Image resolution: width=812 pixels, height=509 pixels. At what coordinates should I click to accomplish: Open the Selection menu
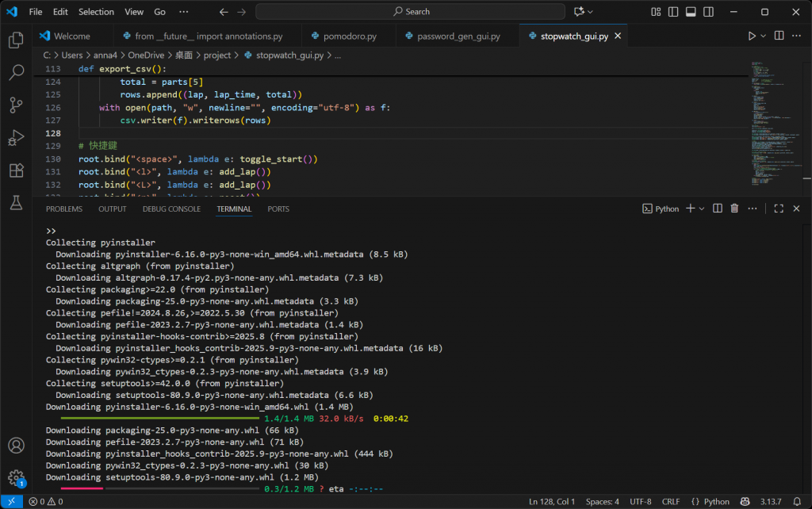pyautogui.click(x=96, y=12)
